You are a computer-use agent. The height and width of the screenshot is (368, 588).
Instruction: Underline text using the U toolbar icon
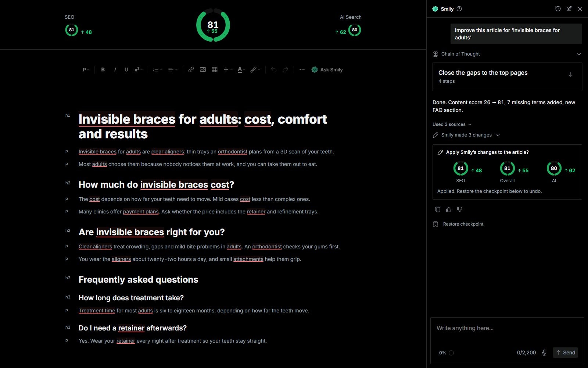(126, 70)
